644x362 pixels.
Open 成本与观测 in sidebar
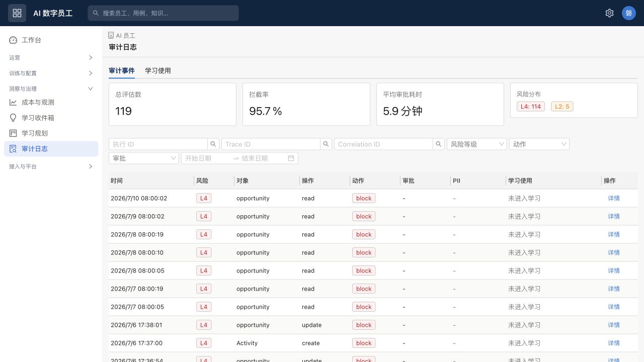coord(51,103)
